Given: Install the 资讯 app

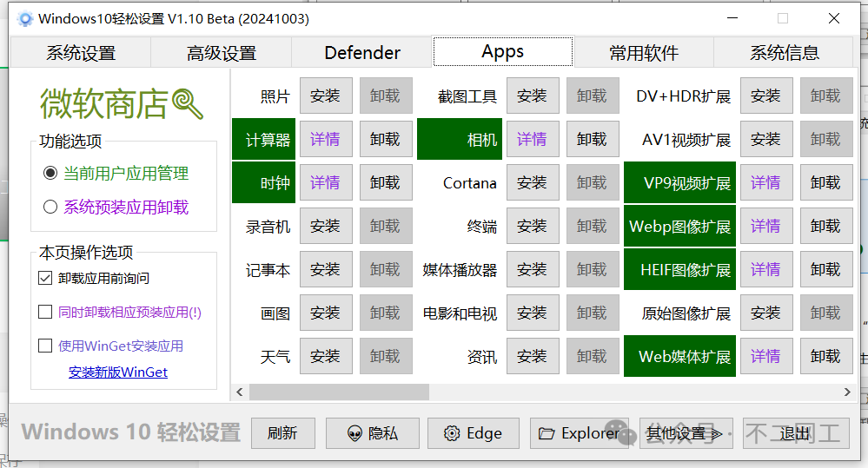Looking at the screenshot, I should 533,356.
